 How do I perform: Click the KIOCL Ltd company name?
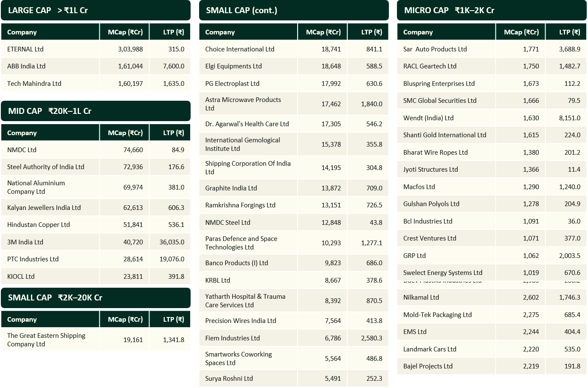click(x=21, y=277)
